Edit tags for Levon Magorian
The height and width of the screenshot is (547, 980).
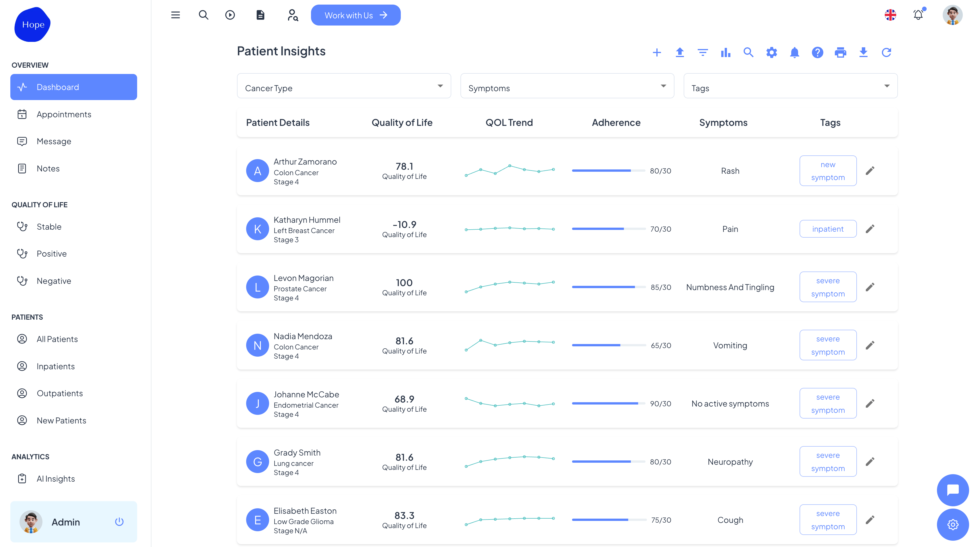pyautogui.click(x=870, y=287)
